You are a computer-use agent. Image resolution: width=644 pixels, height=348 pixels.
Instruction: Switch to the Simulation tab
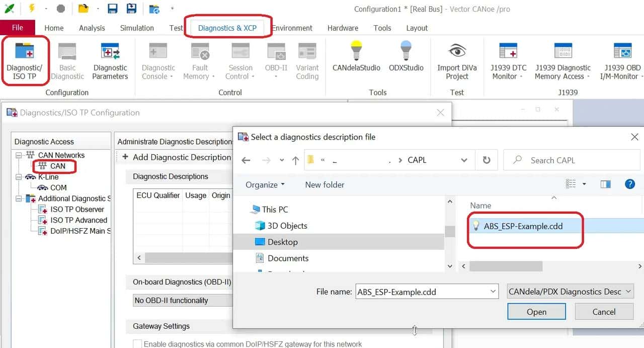(137, 28)
